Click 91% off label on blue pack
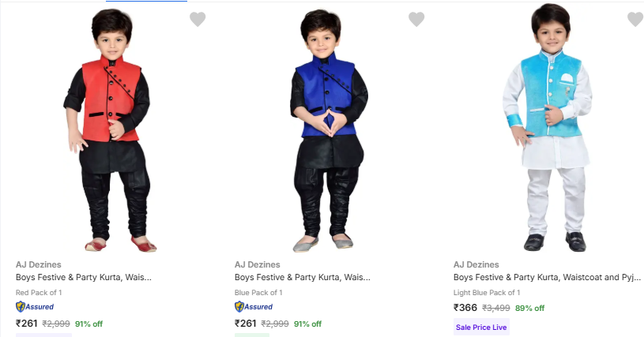This screenshot has width=644, height=337. [x=307, y=324]
